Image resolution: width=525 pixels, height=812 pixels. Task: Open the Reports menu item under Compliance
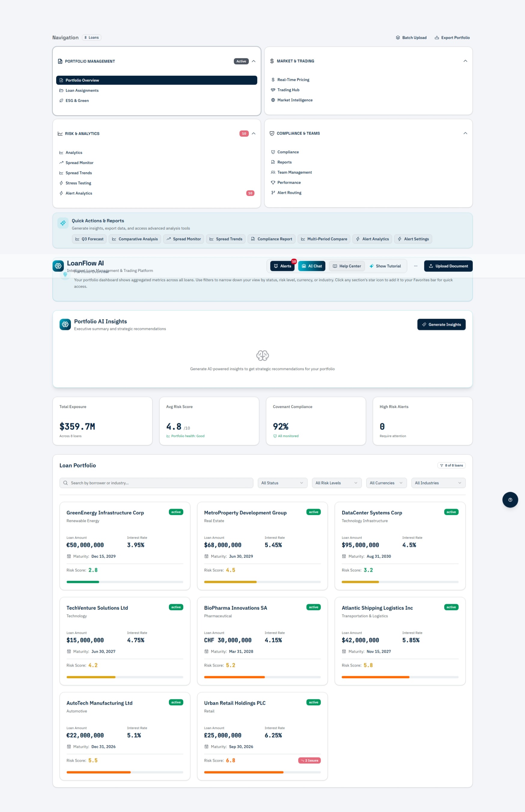pos(368,162)
